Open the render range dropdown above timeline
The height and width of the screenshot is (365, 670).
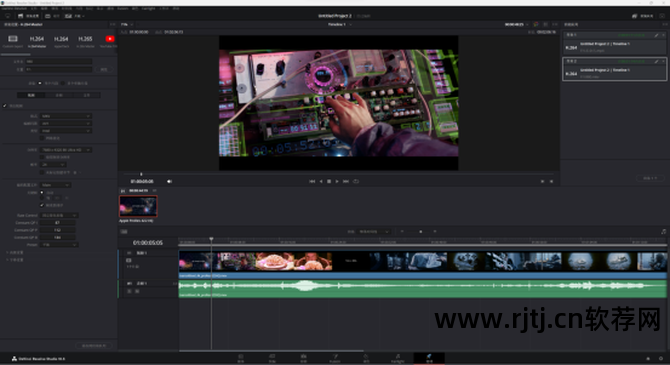tap(374, 232)
